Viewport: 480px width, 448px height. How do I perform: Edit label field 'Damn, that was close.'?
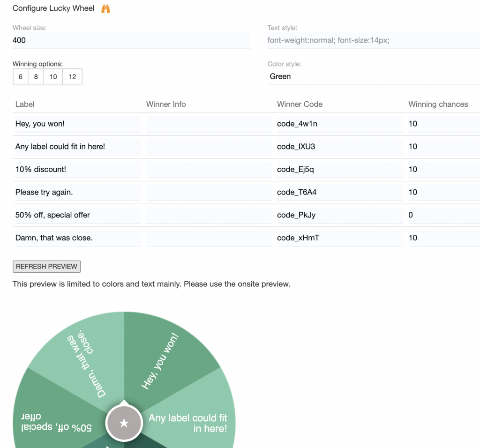78,238
